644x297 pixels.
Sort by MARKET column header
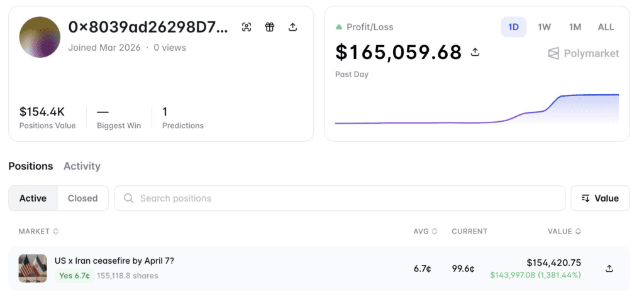38,232
